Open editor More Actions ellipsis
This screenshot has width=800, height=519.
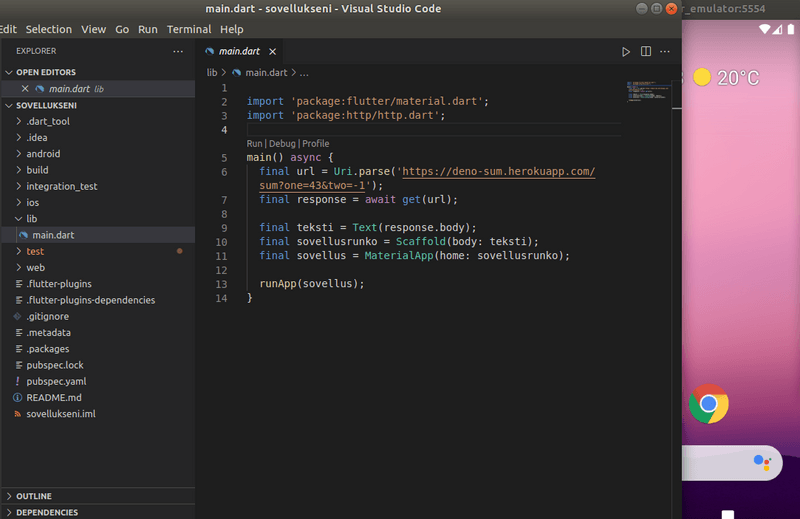click(x=666, y=51)
